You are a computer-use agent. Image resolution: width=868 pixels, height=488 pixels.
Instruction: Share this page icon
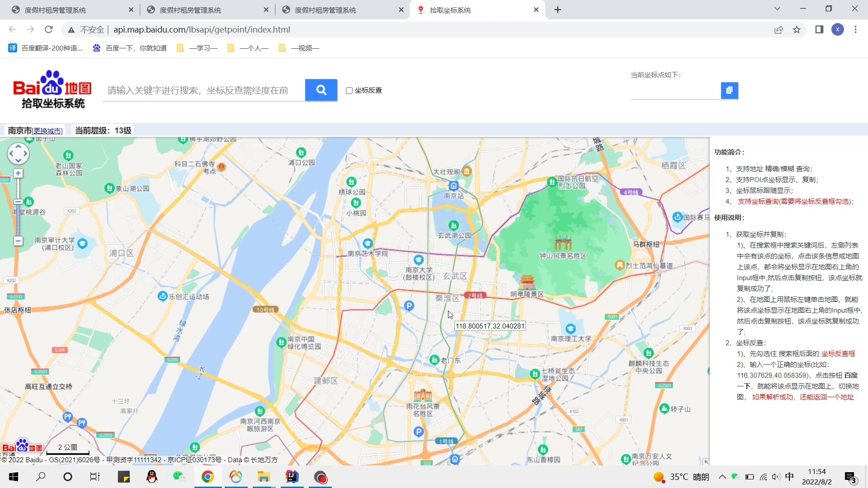(778, 30)
